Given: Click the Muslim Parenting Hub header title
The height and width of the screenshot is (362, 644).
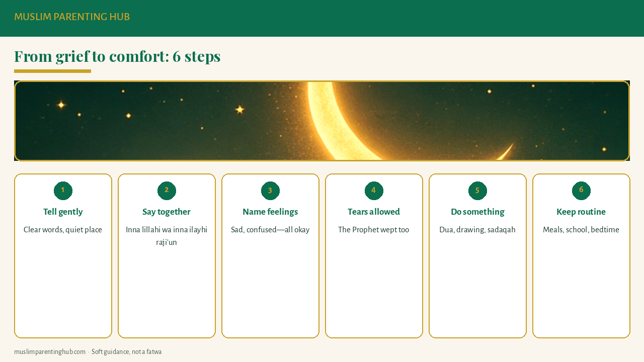Looking at the screenshot, I should pos(72,17).
